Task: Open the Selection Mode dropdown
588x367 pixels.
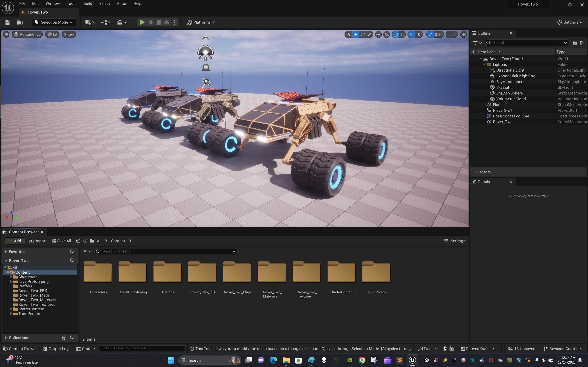Action: pos(54,22)
